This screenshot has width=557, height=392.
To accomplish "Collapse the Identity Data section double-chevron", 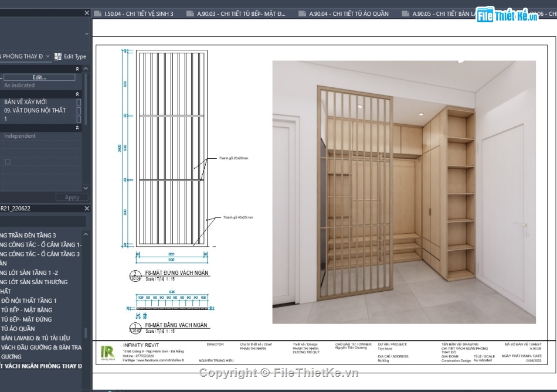I will 77,94.
